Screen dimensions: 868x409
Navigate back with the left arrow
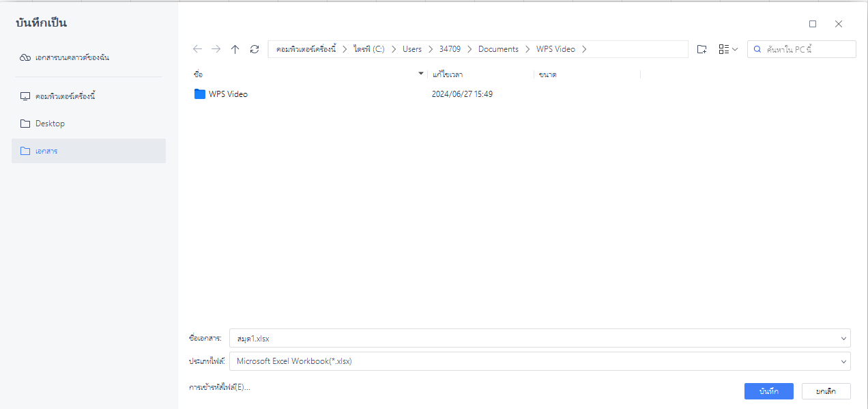tap(197, 48)
